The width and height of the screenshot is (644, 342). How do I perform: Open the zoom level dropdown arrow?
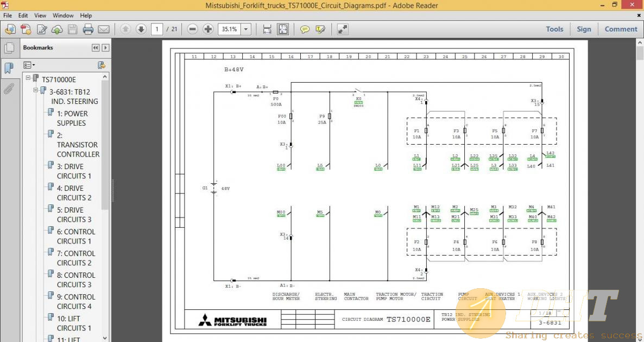tap(246, 29)
